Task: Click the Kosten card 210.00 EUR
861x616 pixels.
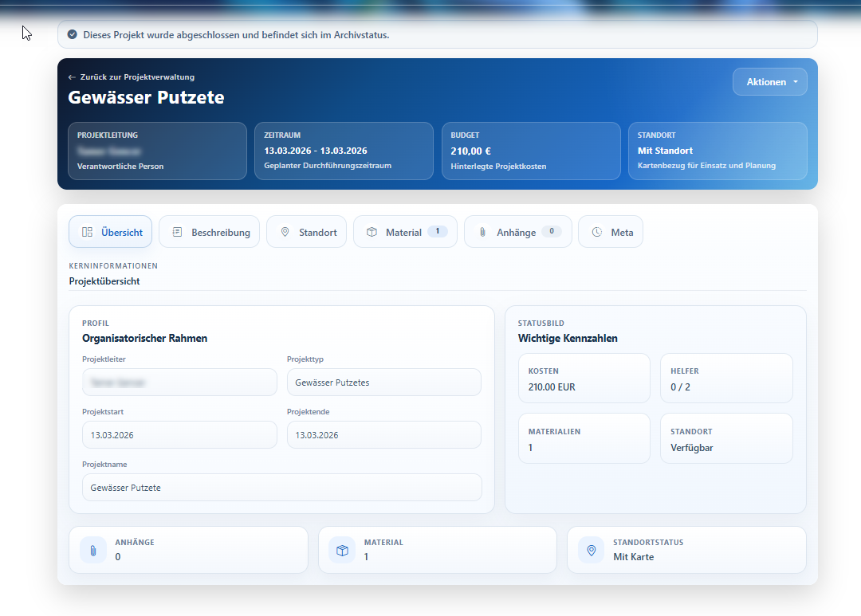Action: click(x=584, y=379)
